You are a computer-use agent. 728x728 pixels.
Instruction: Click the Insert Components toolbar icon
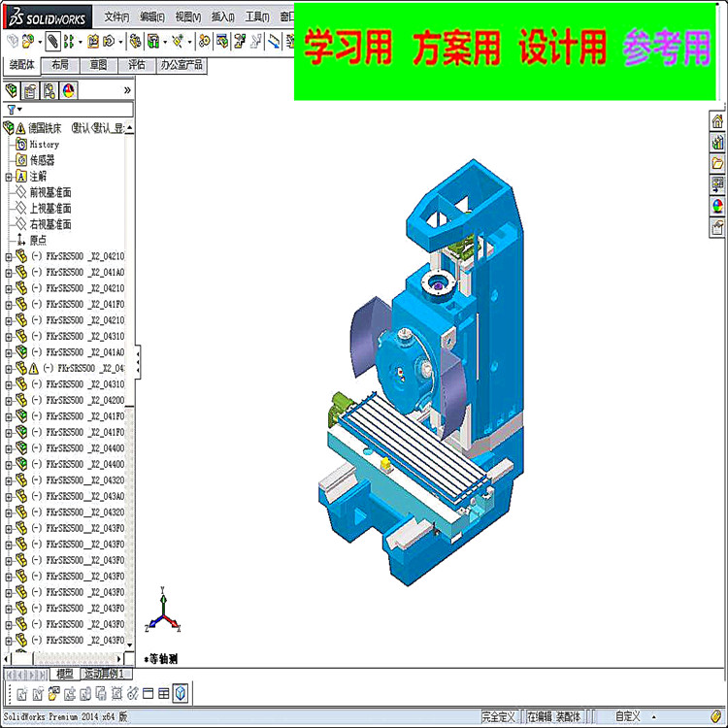(27, 42)
